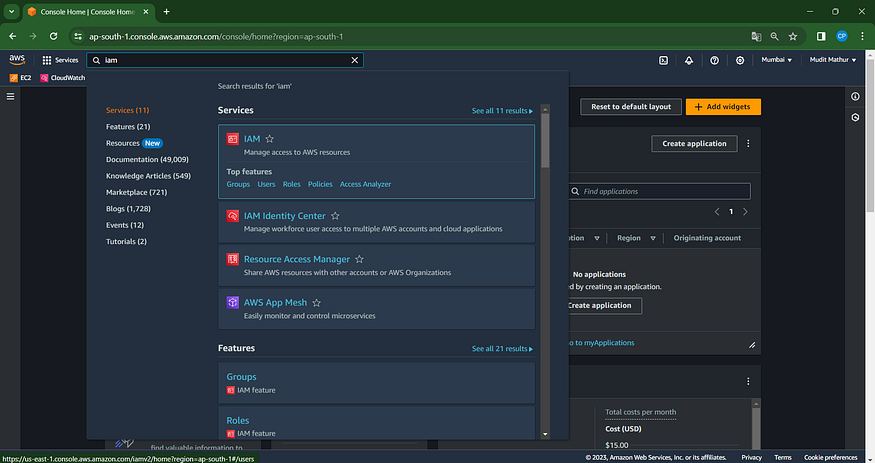The height and width of the screenshot is (463, 875).
Task: Open the hamburger side navigation menu
Action: 10,97
